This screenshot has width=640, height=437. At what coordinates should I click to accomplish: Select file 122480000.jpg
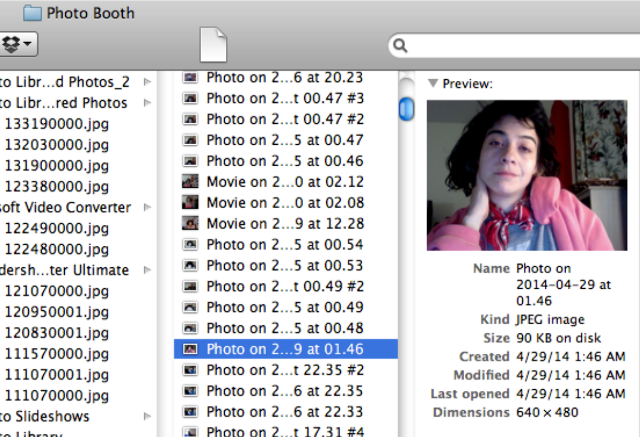point(56,249)
